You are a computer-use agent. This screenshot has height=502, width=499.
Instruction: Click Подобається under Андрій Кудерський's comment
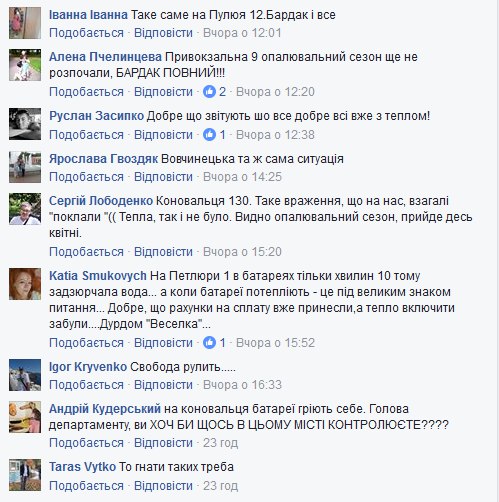(x=86, y=443)
